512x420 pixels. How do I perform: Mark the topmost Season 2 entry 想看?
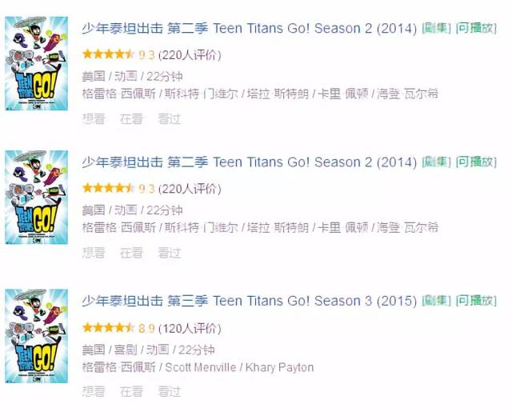(x=94, y=118)
